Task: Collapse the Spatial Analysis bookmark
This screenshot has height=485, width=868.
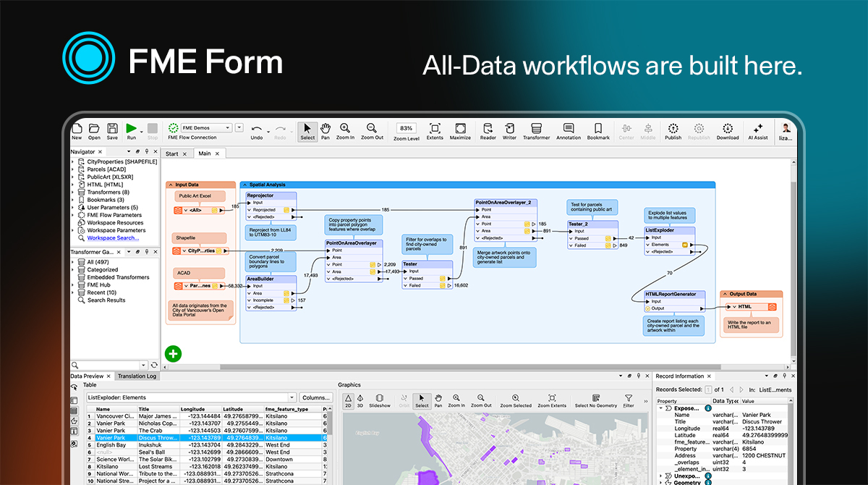Action: click(x=245, y=185)
